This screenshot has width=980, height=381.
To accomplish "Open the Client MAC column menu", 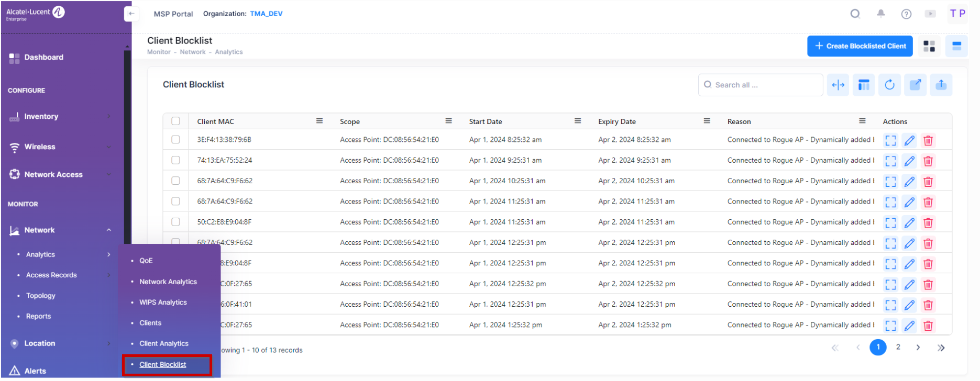I will point(319,121).
